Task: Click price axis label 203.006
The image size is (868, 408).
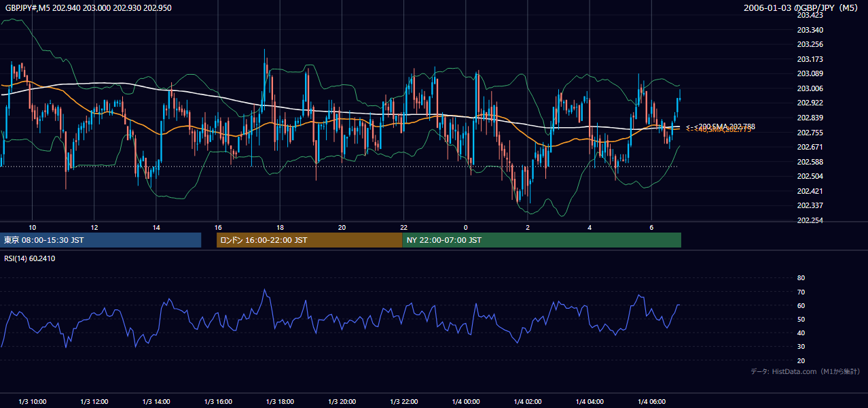Action: tap(810, 88)
